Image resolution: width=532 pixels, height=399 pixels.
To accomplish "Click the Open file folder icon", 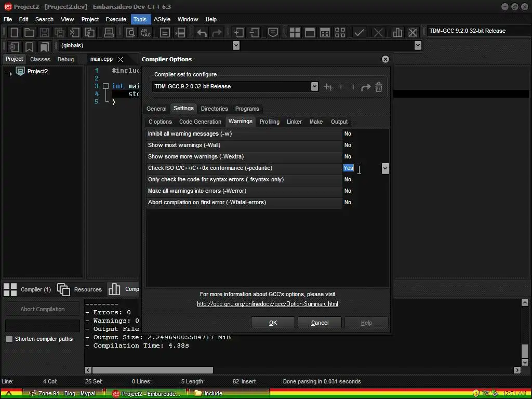I will (x=29, y=33).
